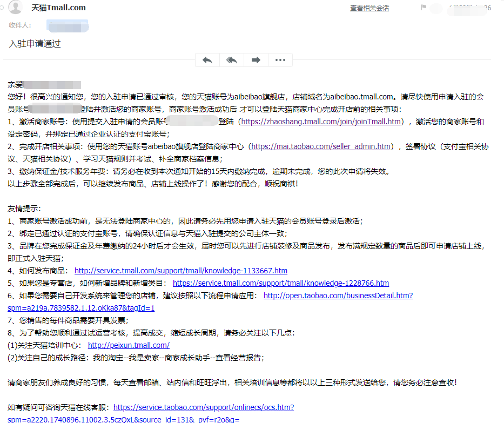Open the 查看相关会话 link

[x=369, y=8]
